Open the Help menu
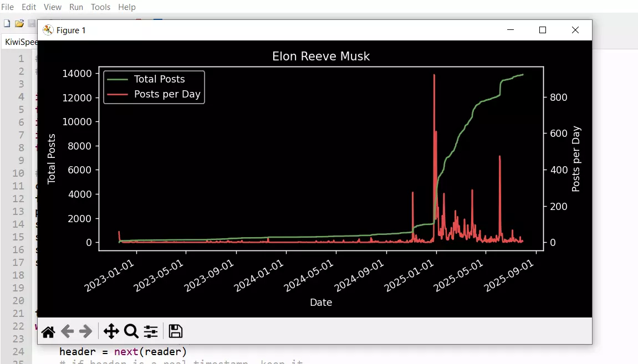Viewport: 638px width, 364px height. [x=127, y=7]
